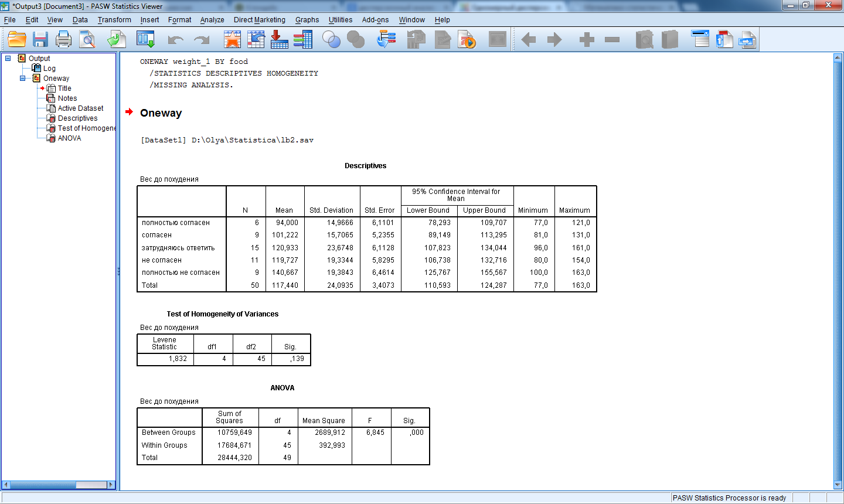Click outline pane scrollbar left arrow

(6, 485)
